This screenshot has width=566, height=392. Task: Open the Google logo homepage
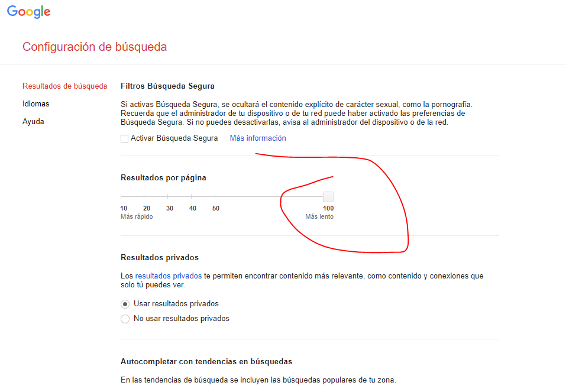(29, 12)
